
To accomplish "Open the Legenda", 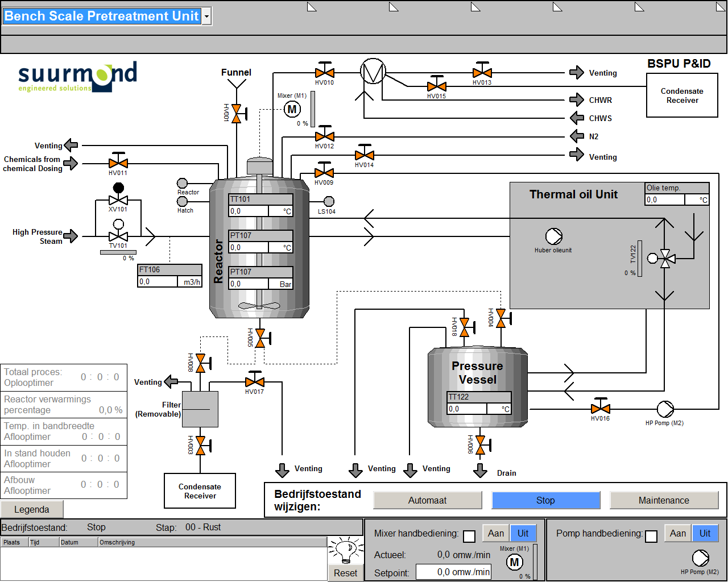I will click(32, 509).
